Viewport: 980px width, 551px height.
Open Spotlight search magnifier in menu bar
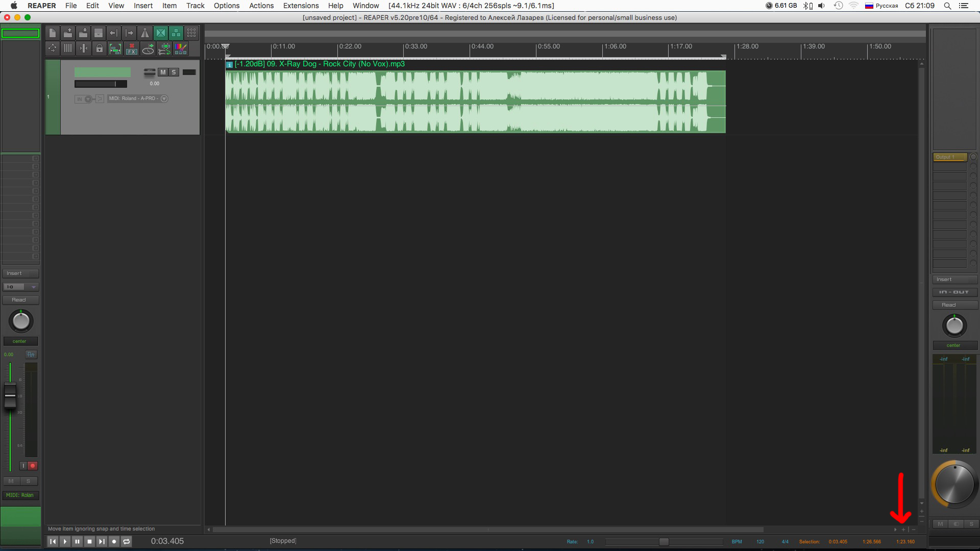click(947, 6)
